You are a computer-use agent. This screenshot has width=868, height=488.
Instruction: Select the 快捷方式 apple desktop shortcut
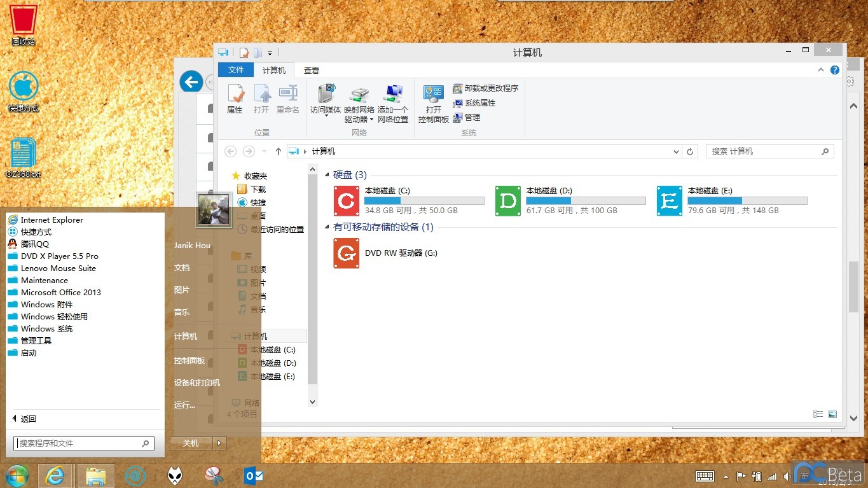point(24,92)
